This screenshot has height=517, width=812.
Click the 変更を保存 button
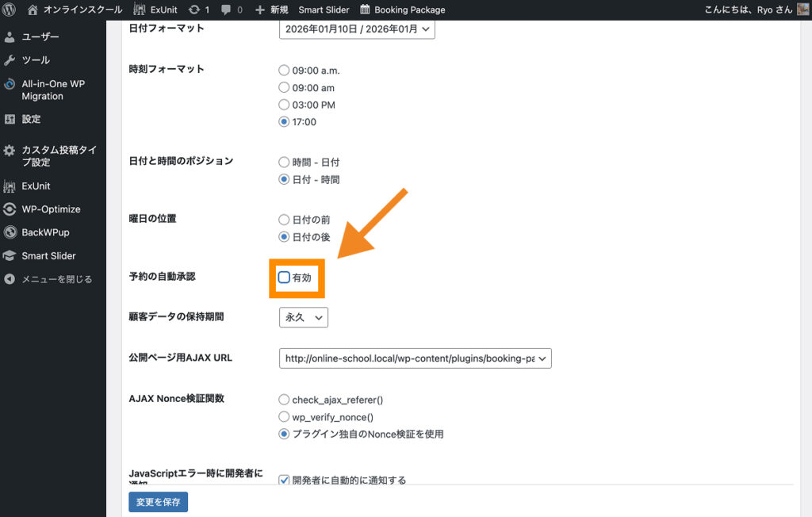click(158, 502)
